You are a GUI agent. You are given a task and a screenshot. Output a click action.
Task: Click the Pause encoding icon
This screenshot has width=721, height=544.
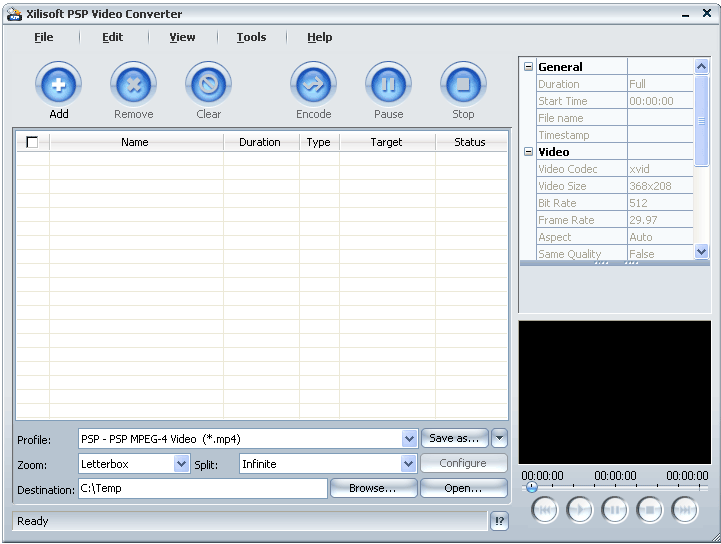coord(389,85)
